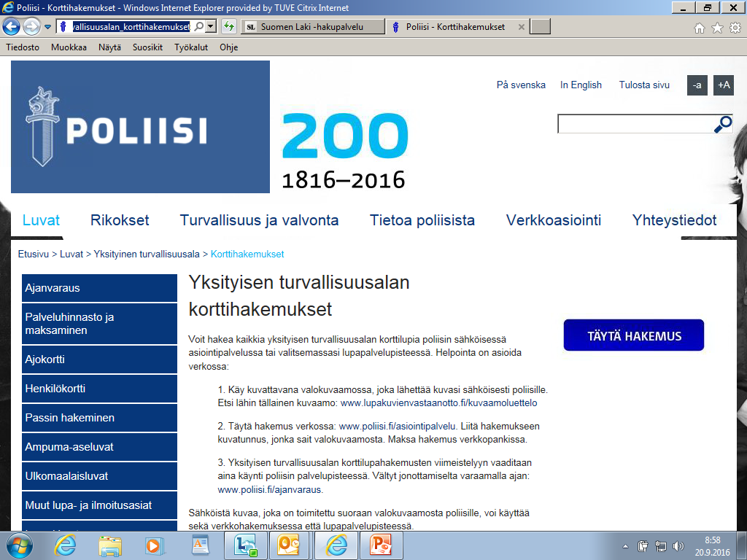Follow the lupakuvienvastaanotto.fi/kuvaamoluettelo link

coord(438,402)
